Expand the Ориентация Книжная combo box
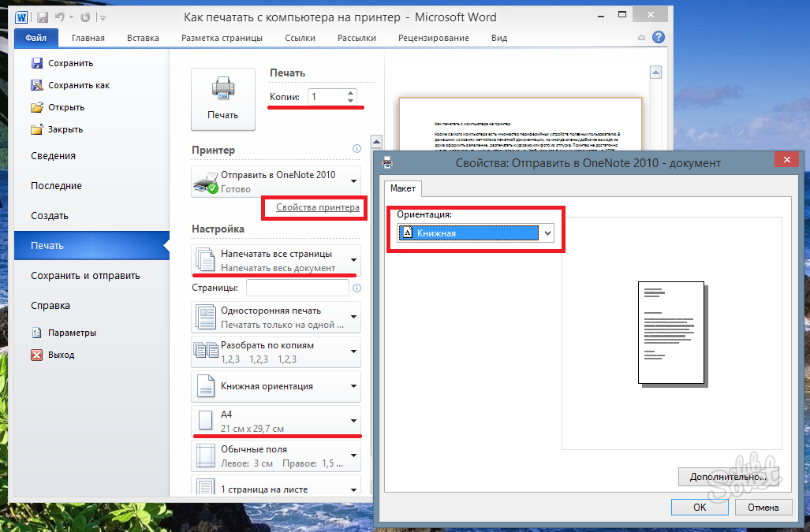 (547, 233)
